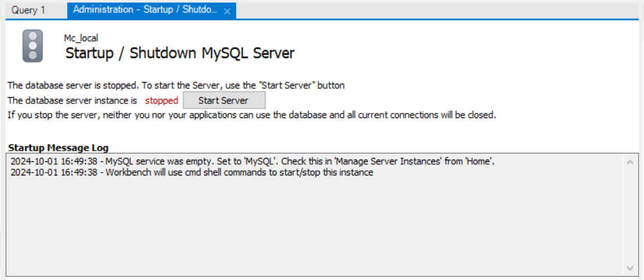644x280 pixels.
Task: Click the Startup / Shutdown MySQL Server heading
Action: [x=180, y=53]
